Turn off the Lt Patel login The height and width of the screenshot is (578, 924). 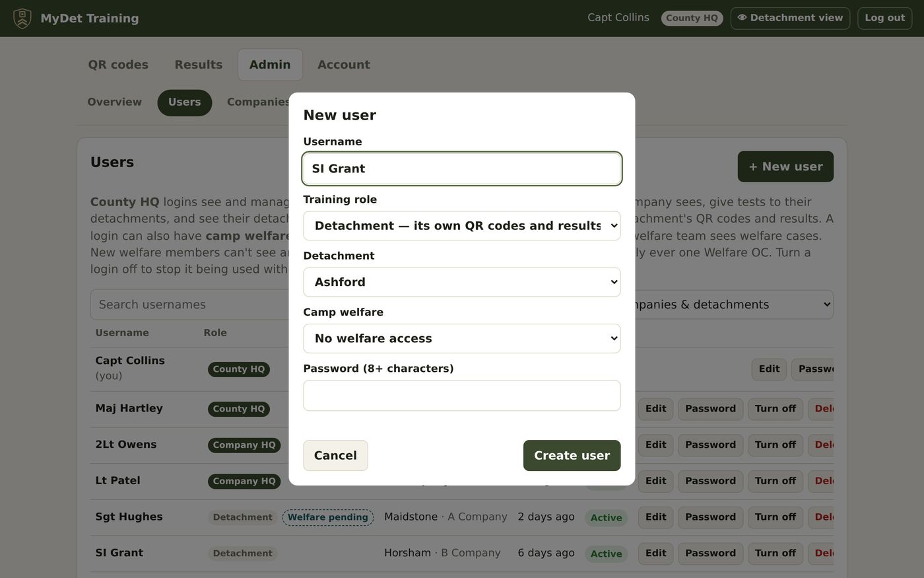click(x=775, y=482)
